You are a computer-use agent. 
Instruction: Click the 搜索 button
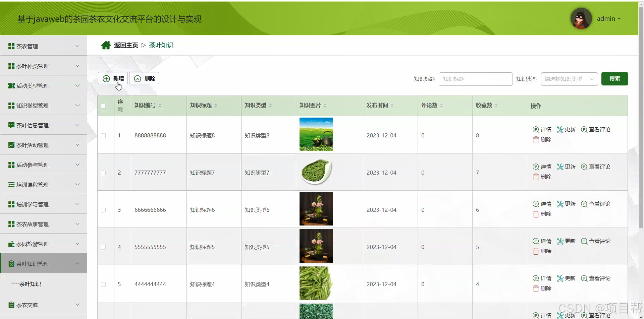[614, 79]
